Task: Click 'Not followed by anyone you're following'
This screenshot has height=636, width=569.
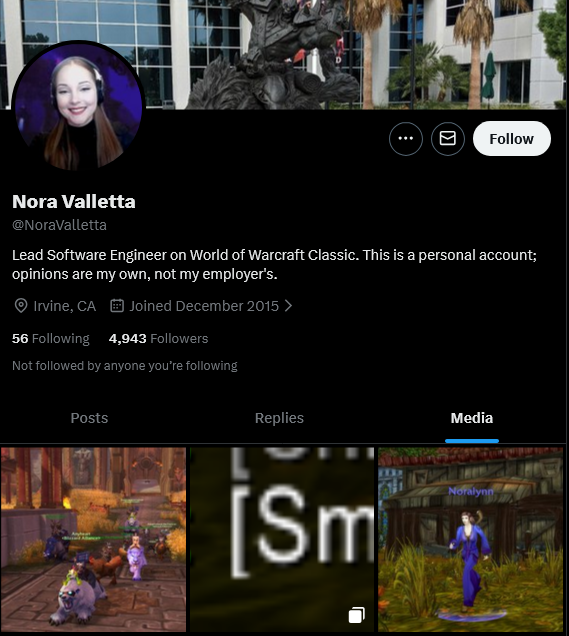Action: (x=125, y=365)
